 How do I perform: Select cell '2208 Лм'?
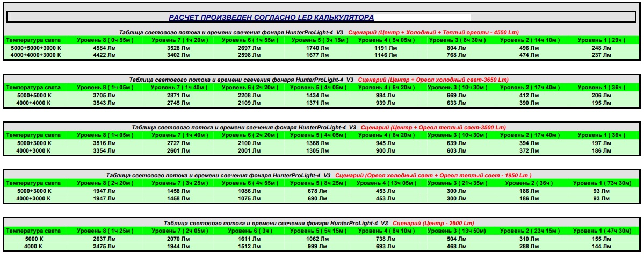(x=250, y=95)
